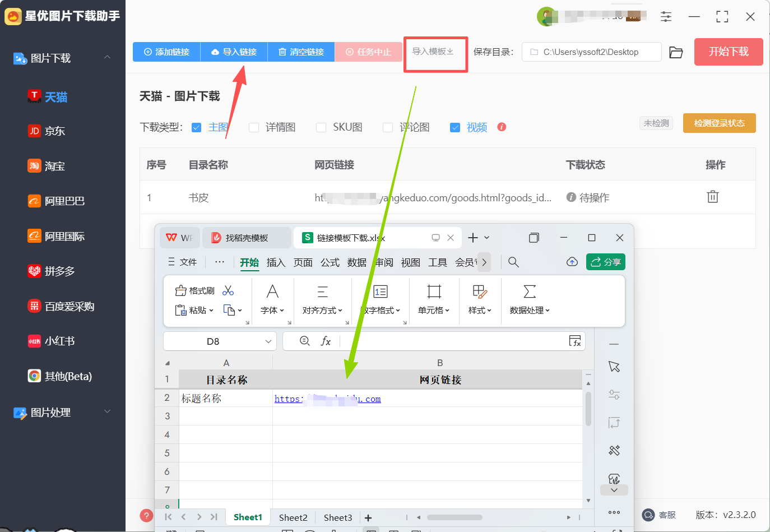
Task: Collapse the 图片下载 sidebar section
Action: [x=107, y=58]
